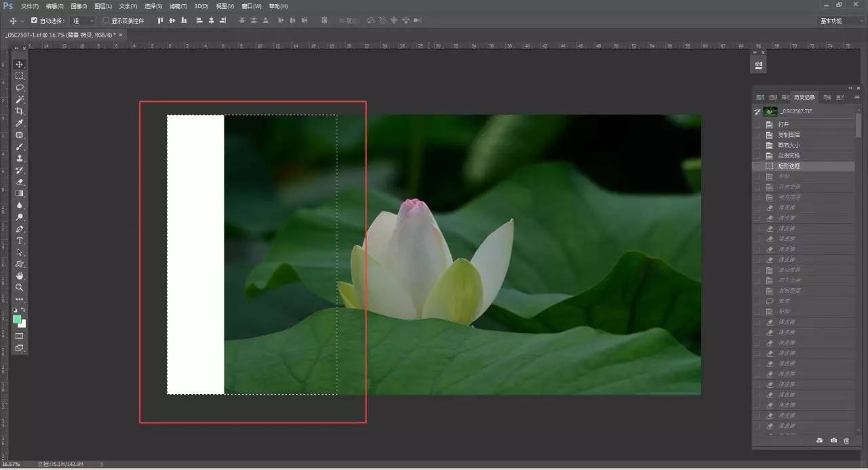Open the 组 auto-select dropdown
Viewport: 868px width, 470px height.
(x=83, y=20)
